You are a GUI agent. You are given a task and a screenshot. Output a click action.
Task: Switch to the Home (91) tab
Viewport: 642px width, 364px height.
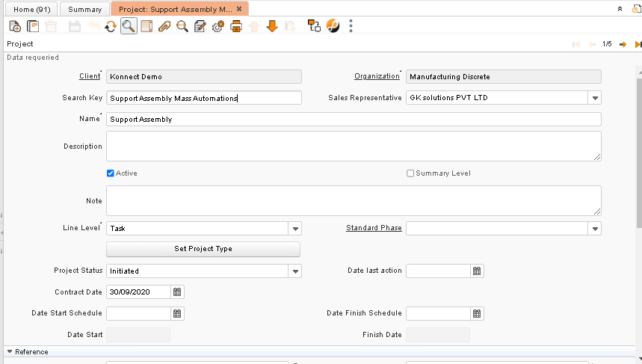coord(32,9)
